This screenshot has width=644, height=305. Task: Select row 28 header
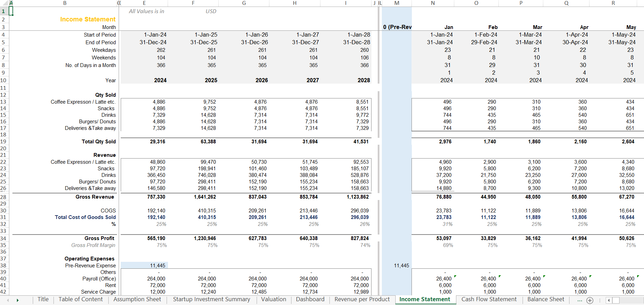3,197
